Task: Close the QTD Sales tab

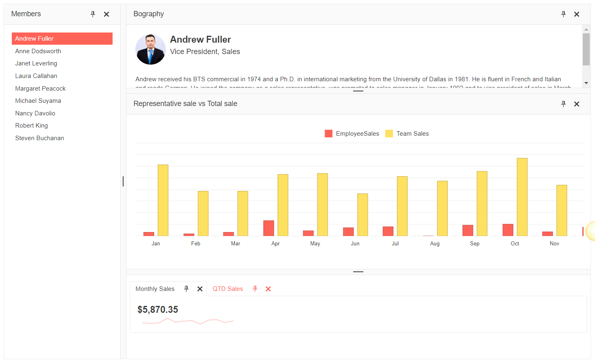Action: [x=268, y=288]
